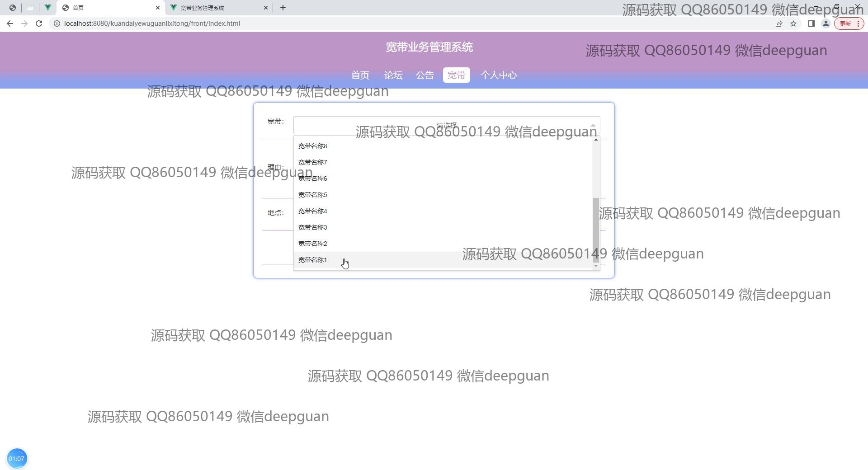Click the 宽带业务管理系统 page title
This screenshot has width=868, height=470.
tap(429, 47)
